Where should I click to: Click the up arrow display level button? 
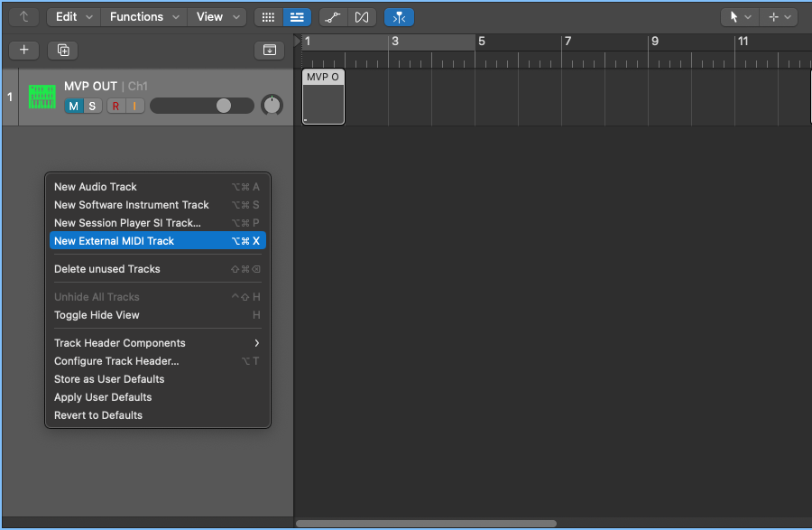[x=23, y=17]
